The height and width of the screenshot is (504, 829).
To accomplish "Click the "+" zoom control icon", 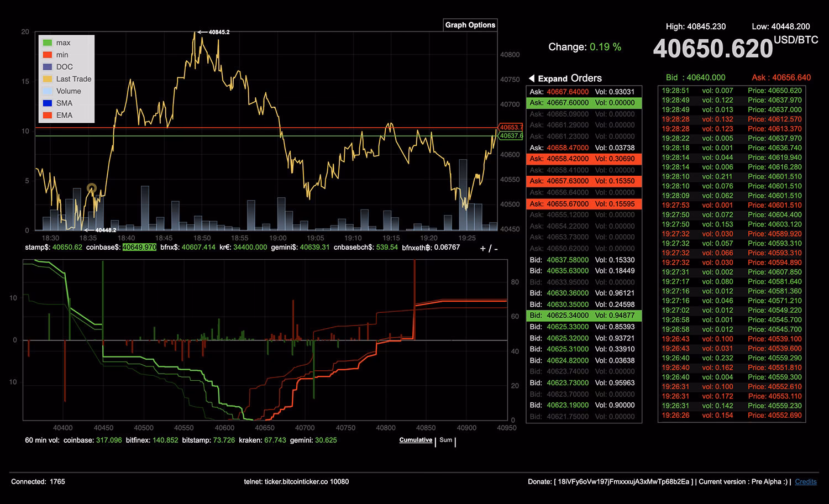I will click(483, 249).
